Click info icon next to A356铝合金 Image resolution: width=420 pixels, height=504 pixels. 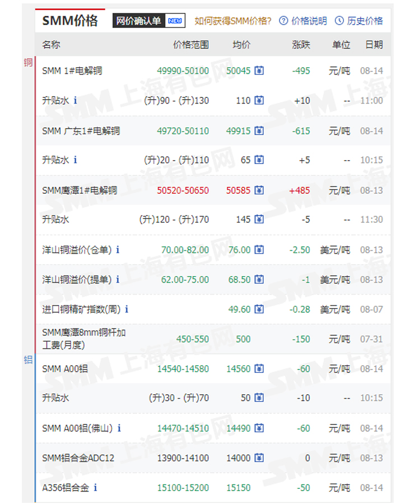[95, 488]
